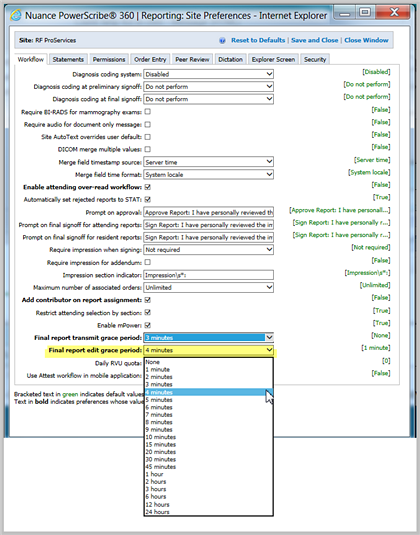The width and height of the screenshot is (420, 535).
Task: Toggle Require BI-RADS for mammography exams checkbox
Action: (147, 112)
